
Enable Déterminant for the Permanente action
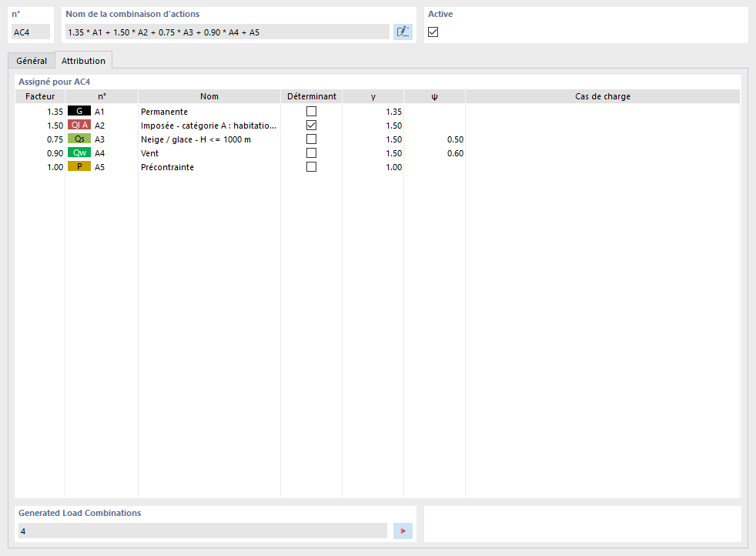[x=311, y=111]
